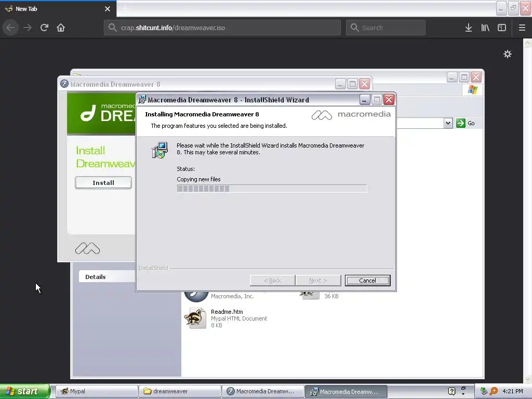Click the setup computer icon in wizard
The width and height of the screenshot is (532, 399).
[159, 150]
